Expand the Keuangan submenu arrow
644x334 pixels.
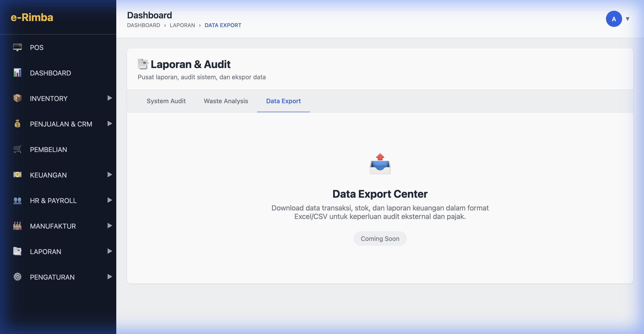pyautogui.click(x=110, y=175)
